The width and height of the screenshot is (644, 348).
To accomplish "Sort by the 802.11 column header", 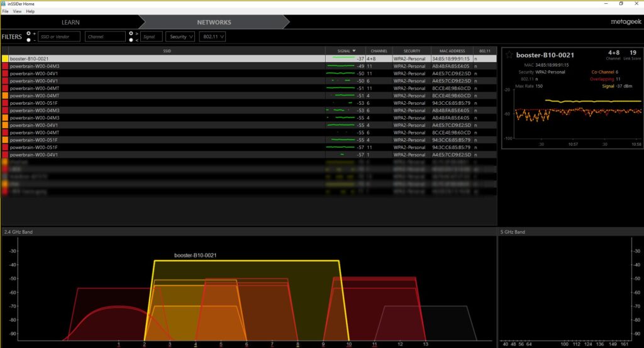I will [485, 51].
